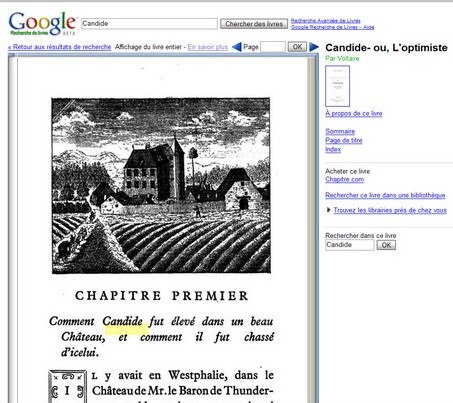Open 'Recherche Avancée de Livres' link
The width and height of the screenshot is (453, 403).
point(325,21)
